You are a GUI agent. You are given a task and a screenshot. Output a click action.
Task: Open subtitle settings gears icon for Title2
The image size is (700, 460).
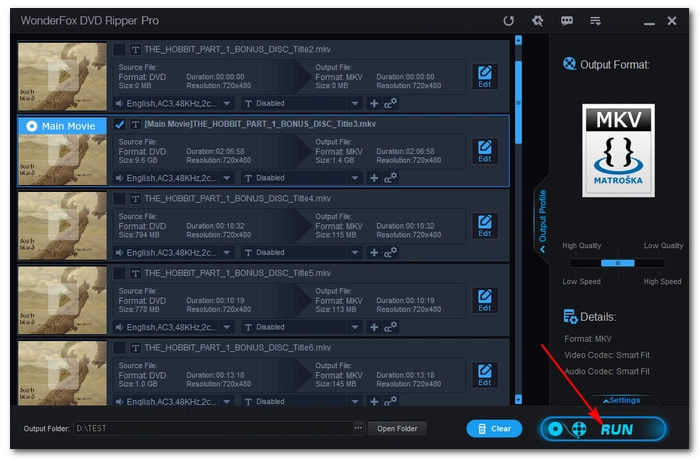pyautogui.click(x=391, y=103)
